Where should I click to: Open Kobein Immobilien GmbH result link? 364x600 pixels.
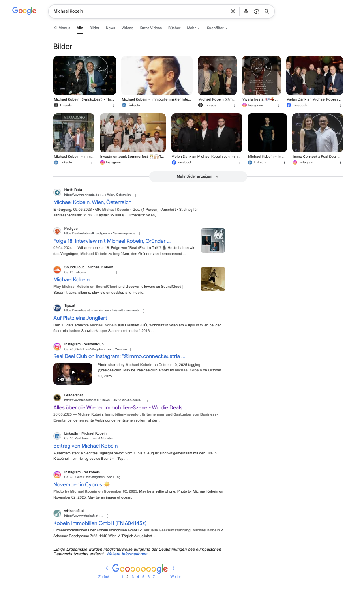pos(100,523)
